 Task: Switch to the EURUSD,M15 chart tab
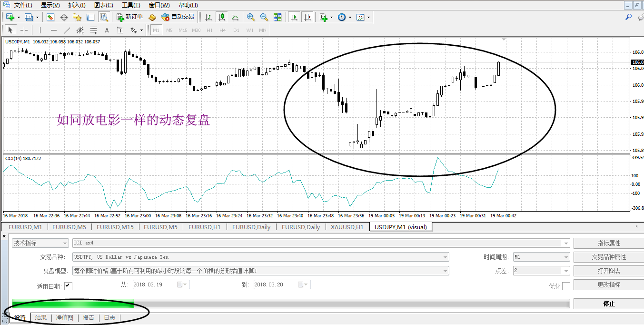115,227
